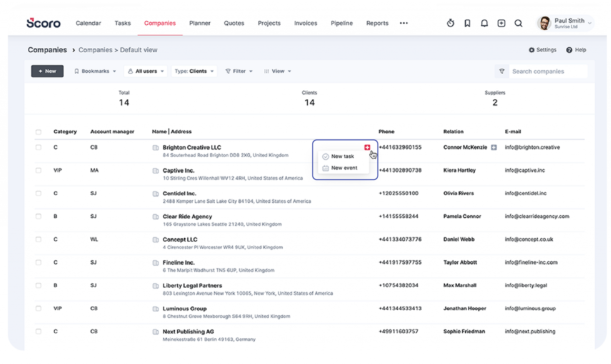Click the red plus on Brighton Creative row
The height and width of the screenshot is (364, 611).
click(x=367, y=147)
